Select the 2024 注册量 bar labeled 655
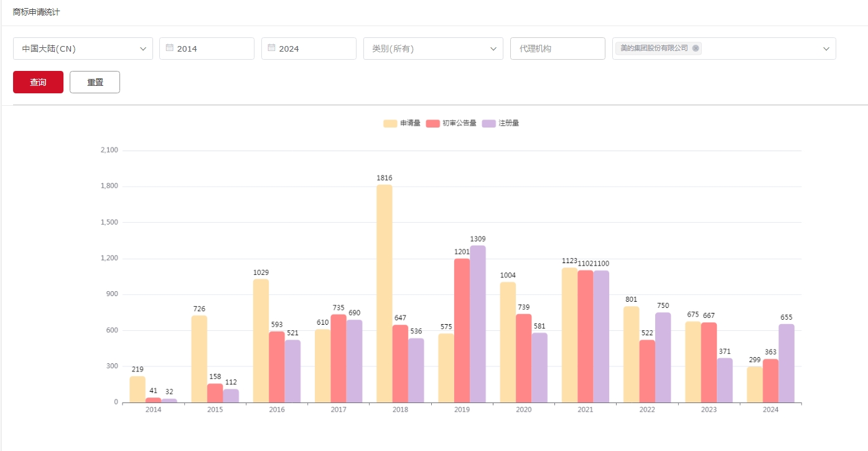The height and width of the screenshot is (451, 868). pos(786,363)
